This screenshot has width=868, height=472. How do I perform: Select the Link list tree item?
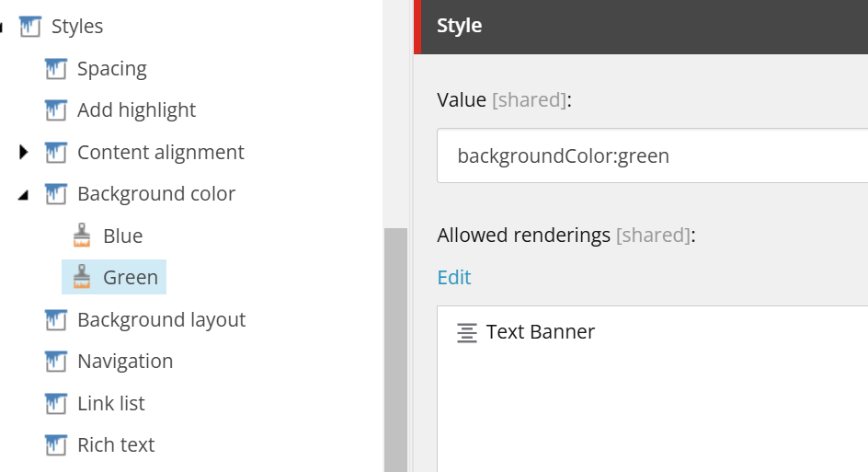(x=110, y=404)
